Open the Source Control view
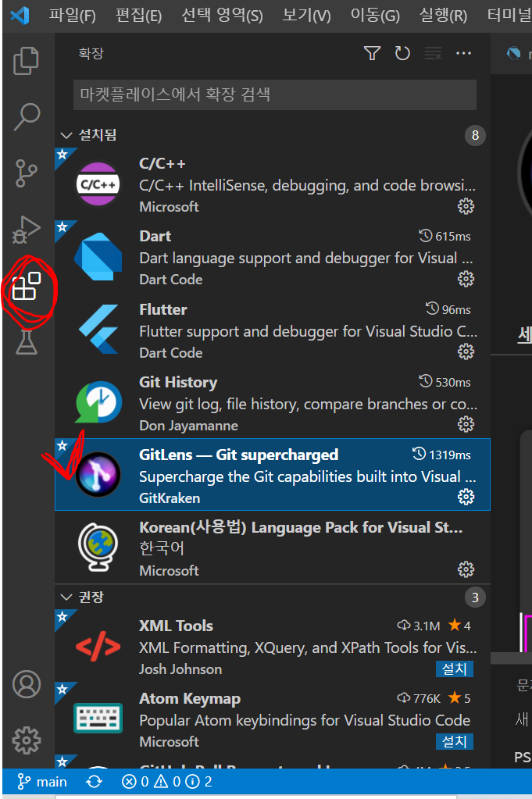532x799 pixels. coord(26,173)
